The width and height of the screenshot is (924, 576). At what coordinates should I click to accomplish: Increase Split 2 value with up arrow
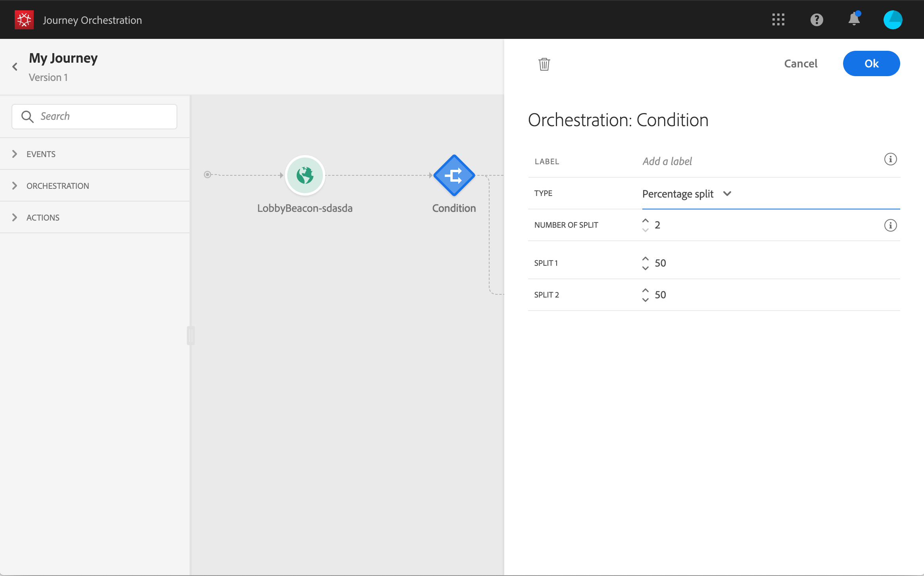645,290
